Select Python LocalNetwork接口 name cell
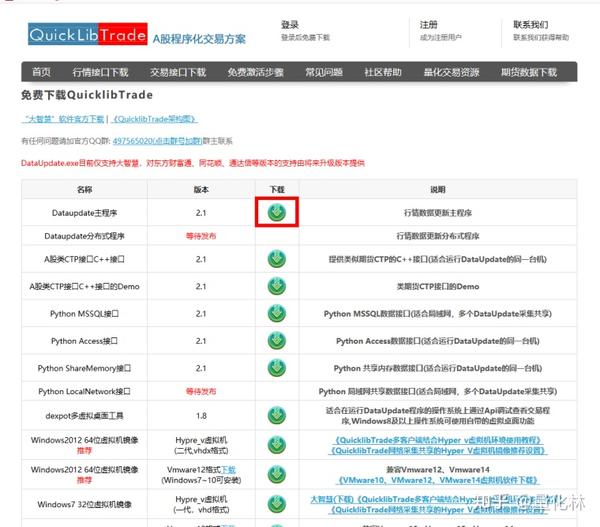600x527 pixels. point(85,391)
